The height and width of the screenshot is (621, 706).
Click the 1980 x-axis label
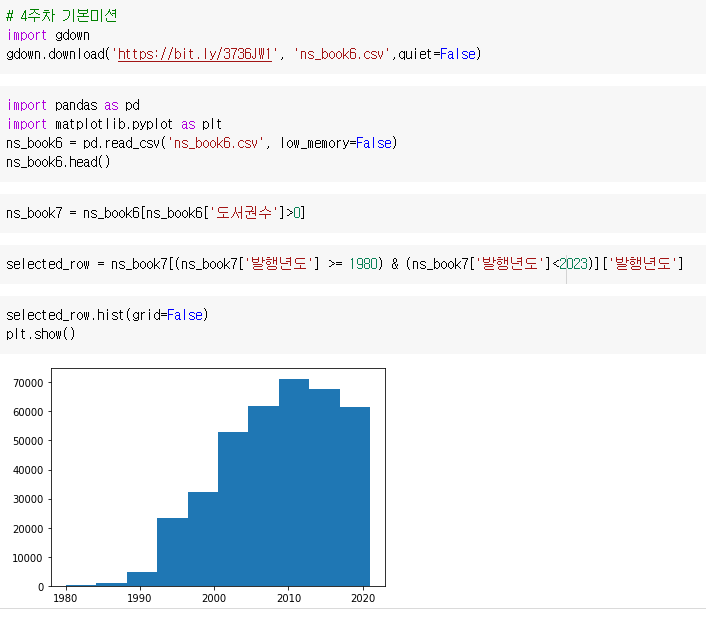click(x=65, y=598)
